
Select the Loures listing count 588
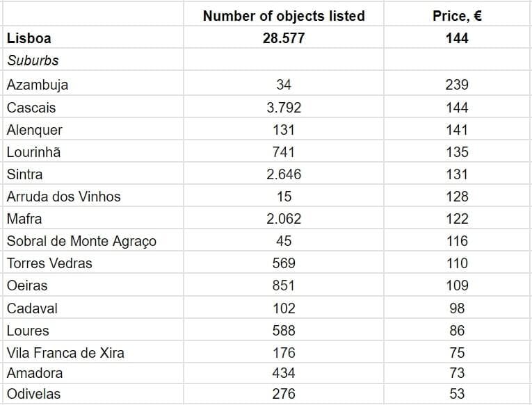click(x=283, y=331)
